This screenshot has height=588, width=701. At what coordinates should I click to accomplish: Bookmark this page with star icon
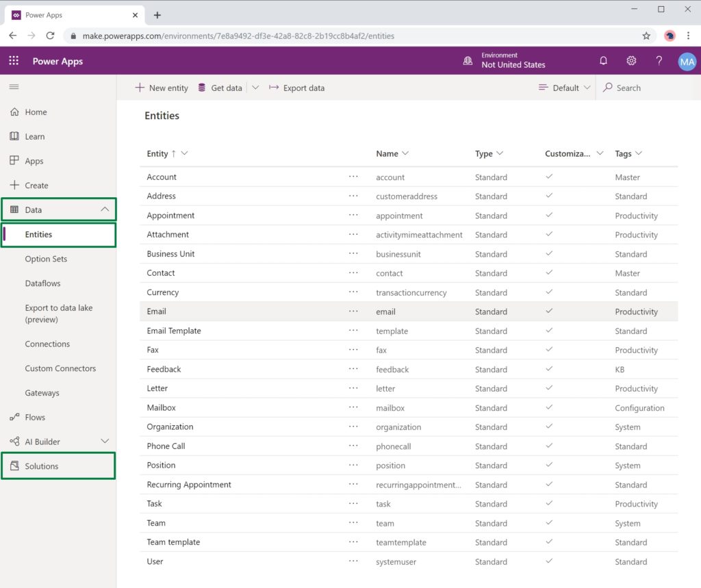646,36
